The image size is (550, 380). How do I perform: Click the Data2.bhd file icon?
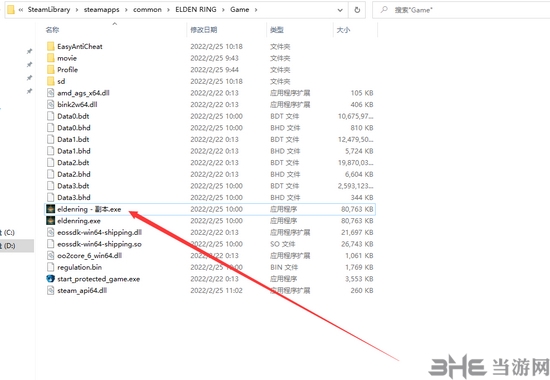click(x=51, y=174)
